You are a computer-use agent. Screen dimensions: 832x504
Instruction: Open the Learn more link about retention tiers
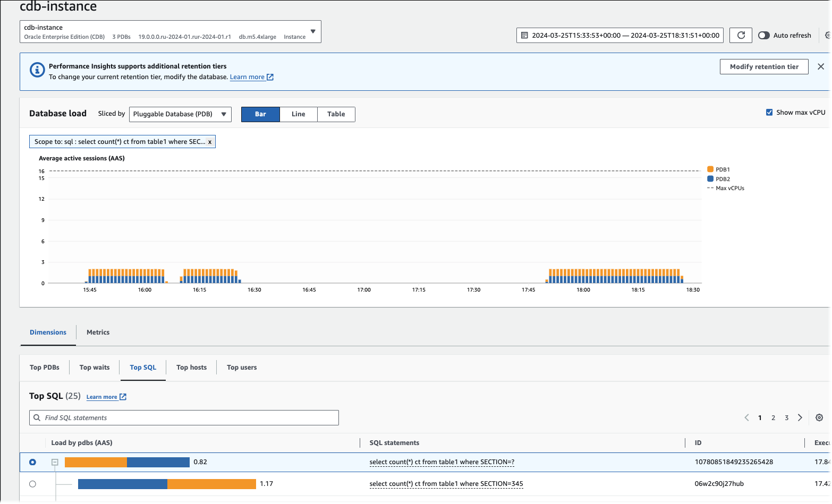click(247, 76)
